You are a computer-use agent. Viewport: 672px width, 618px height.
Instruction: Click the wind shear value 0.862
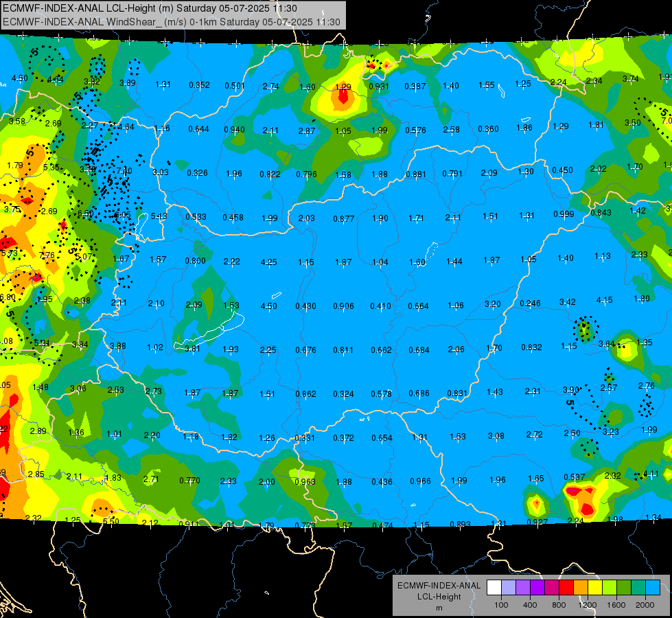(306, 393)
